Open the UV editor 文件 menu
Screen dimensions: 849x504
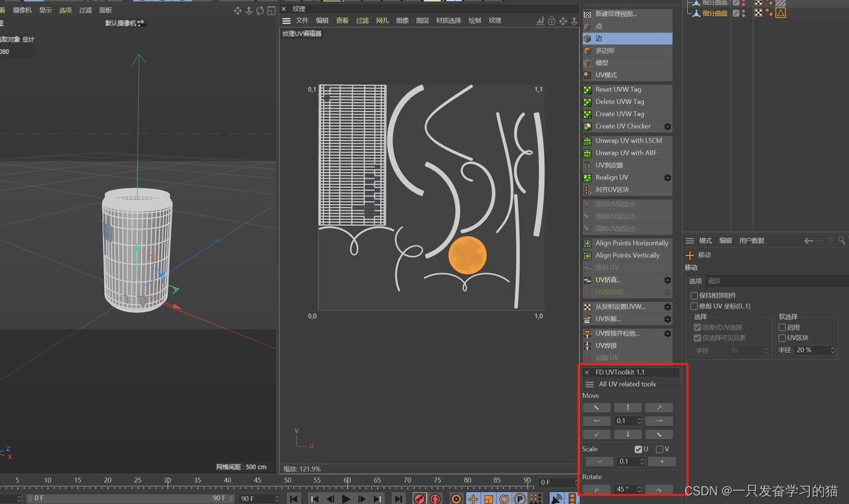pos(302,21)
